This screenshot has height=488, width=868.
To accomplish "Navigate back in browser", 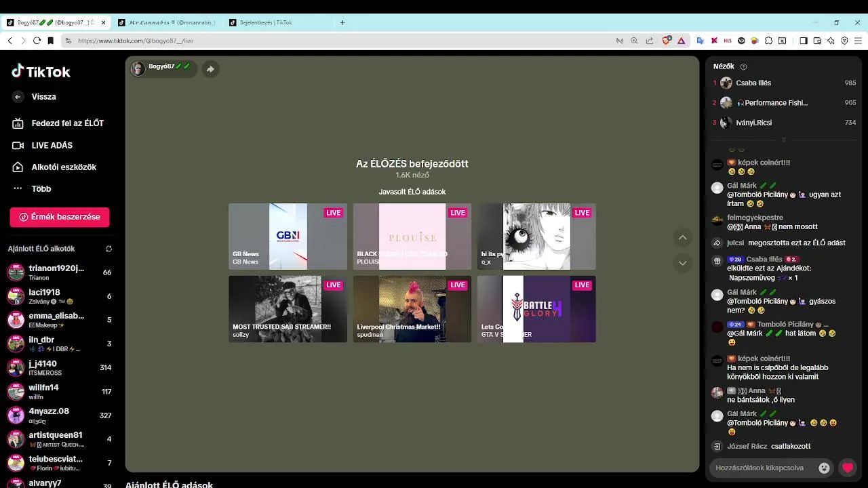I will (x=9, y=41).
